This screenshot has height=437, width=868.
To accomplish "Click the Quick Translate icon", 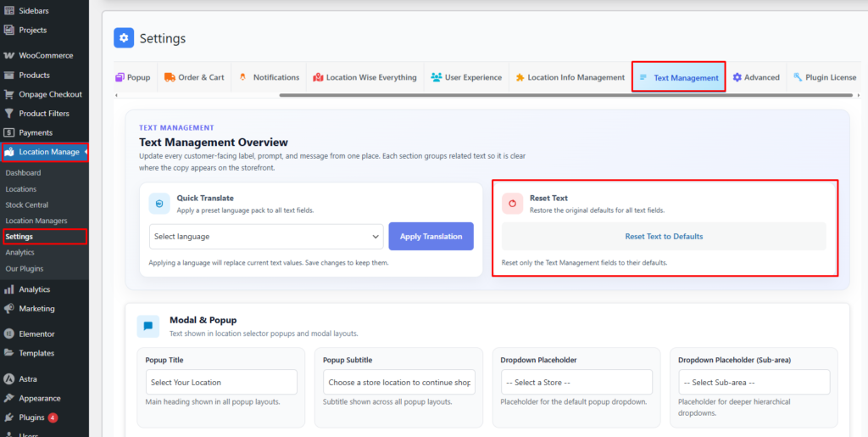I will (x=159, y=204).
